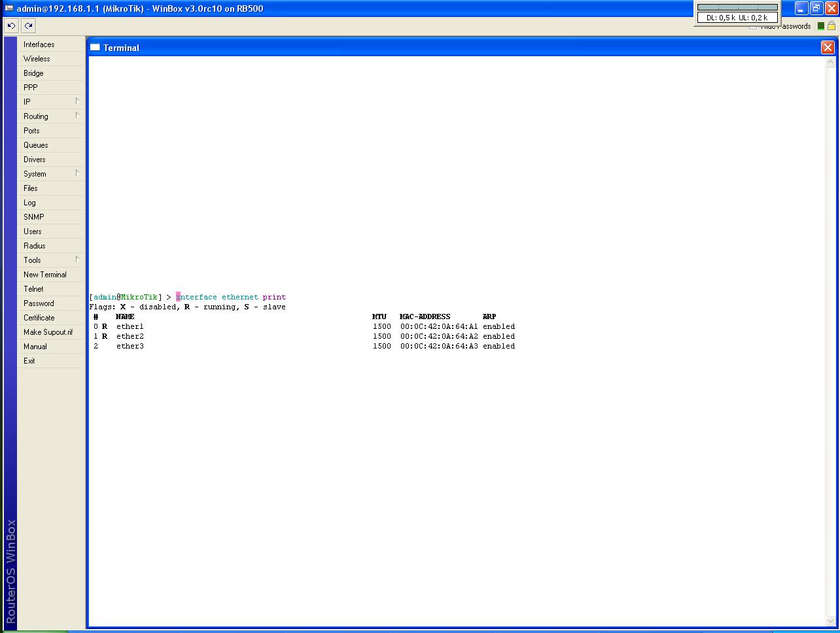Open the Ports menu item
The height and width of the screenshot is (633, 840).
pyautogui.click(x=51, y=131)
